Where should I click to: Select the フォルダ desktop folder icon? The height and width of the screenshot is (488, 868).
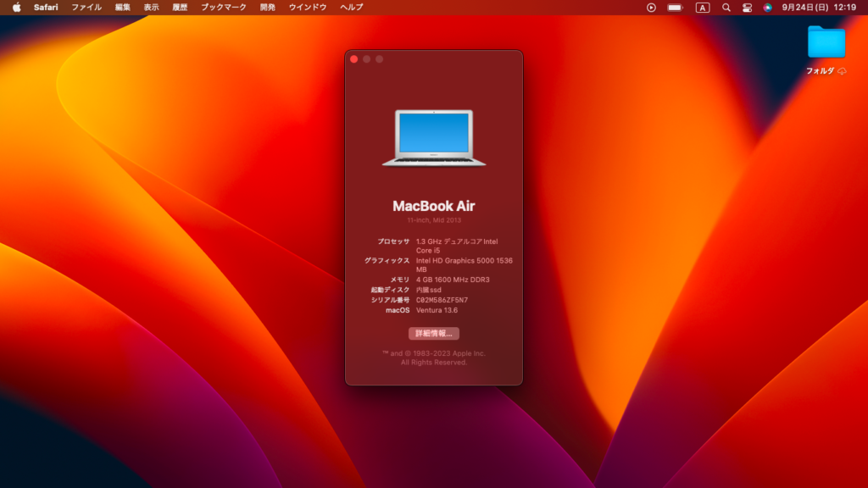[826, 42]
